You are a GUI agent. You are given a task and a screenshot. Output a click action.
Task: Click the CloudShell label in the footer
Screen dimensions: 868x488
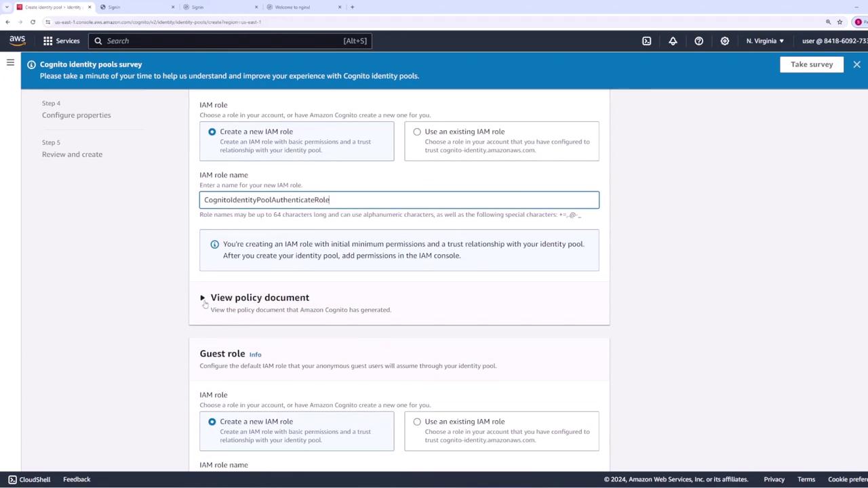[x=35, y=479]
